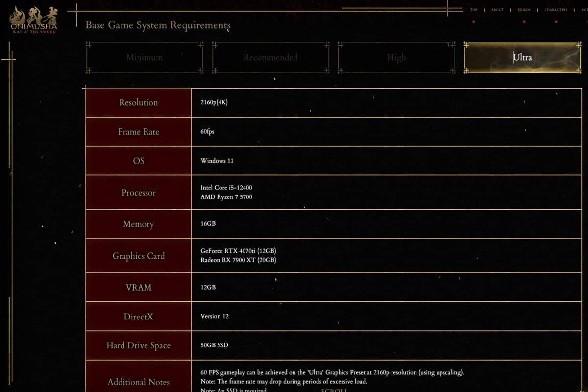Click the AMD Ryzen 7 5700 text
This screenshot has width=588, height=392.
click(226, 197)
